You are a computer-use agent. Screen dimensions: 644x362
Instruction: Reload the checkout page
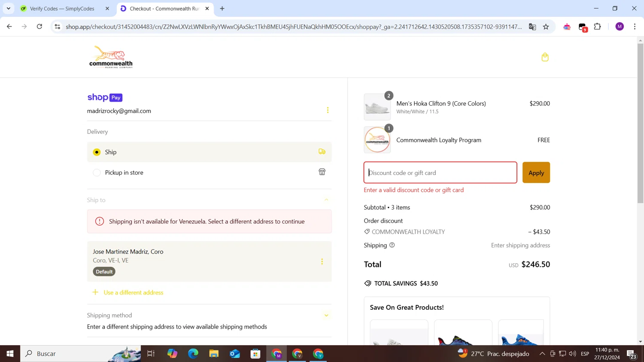pyautogui.click(x=39, y=27)
